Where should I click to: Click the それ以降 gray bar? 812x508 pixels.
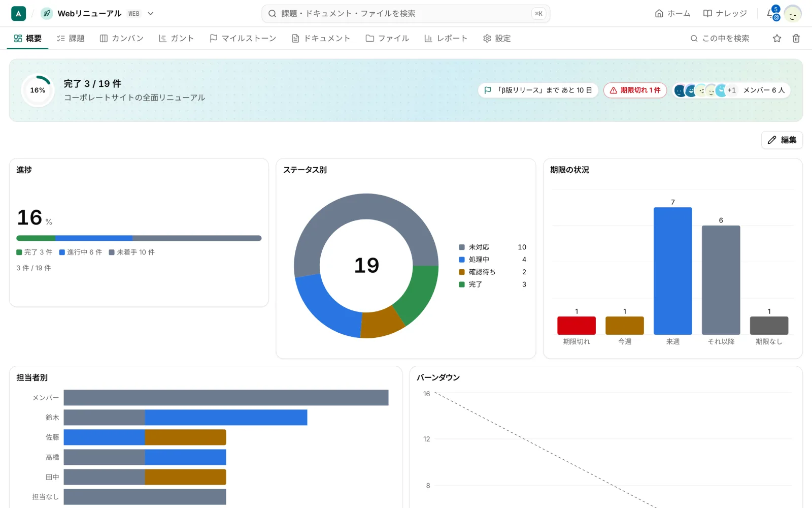tap(721, 280)
